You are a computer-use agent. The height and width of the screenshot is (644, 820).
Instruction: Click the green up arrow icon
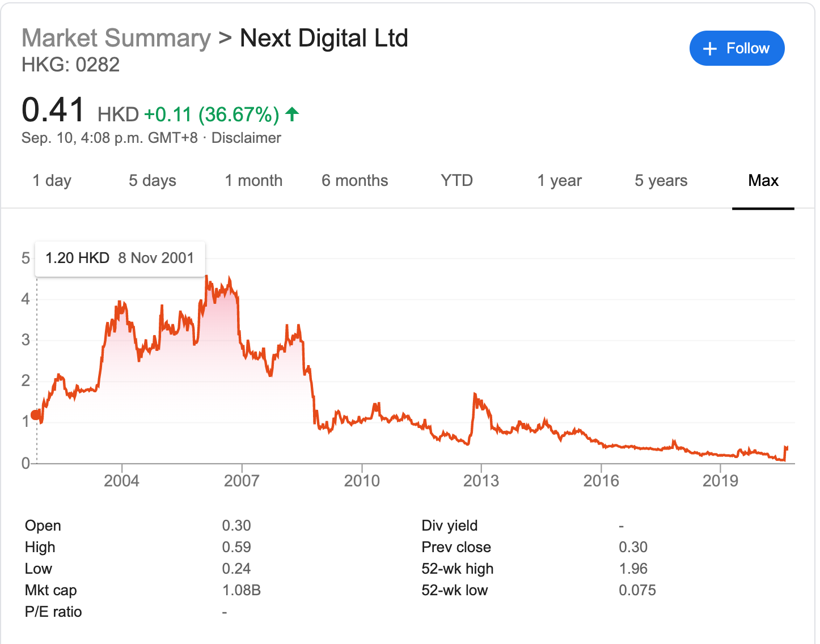point(292,114)
